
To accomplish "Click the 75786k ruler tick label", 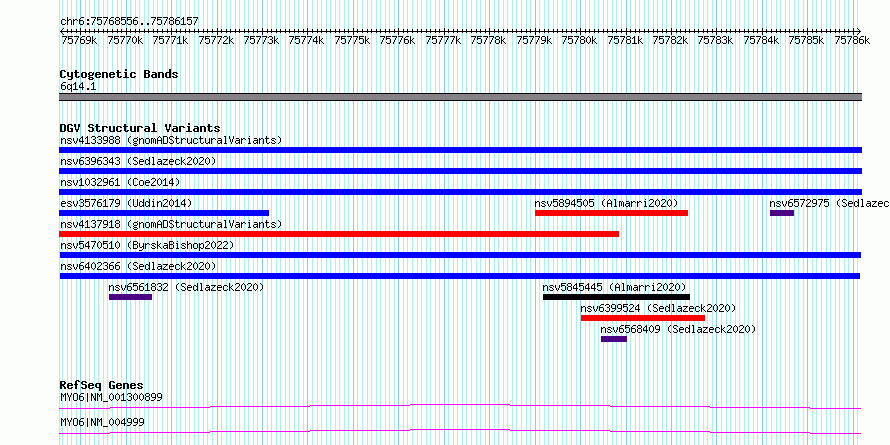I will (x=852, y=40).
